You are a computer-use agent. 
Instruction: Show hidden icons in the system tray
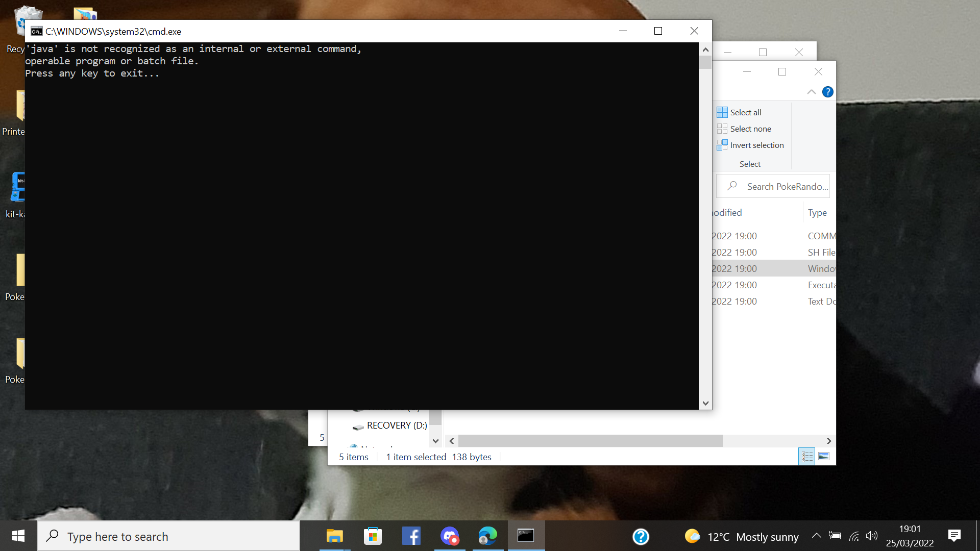(816, 536)
